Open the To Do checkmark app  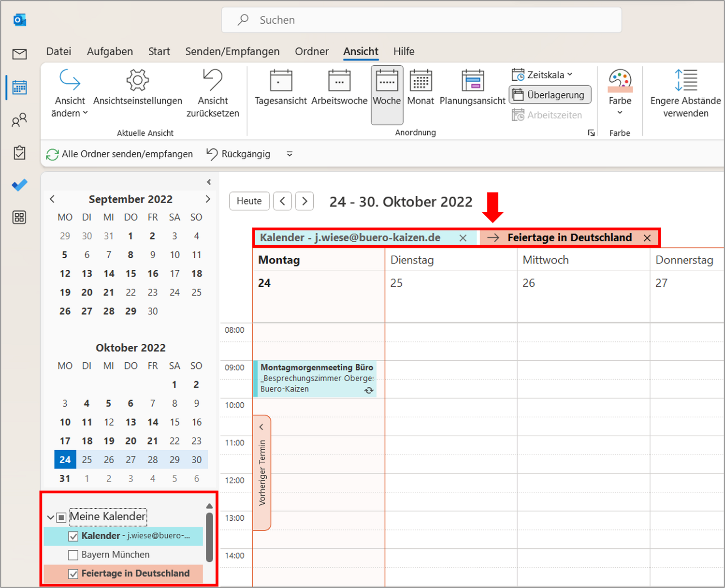[x=19, y=185]
